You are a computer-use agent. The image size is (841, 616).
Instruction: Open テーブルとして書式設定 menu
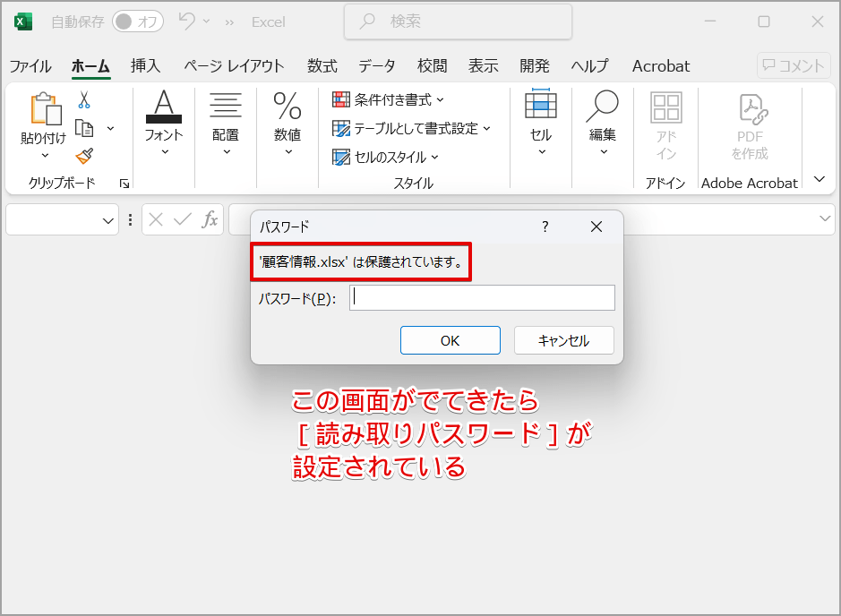(411, 128)
